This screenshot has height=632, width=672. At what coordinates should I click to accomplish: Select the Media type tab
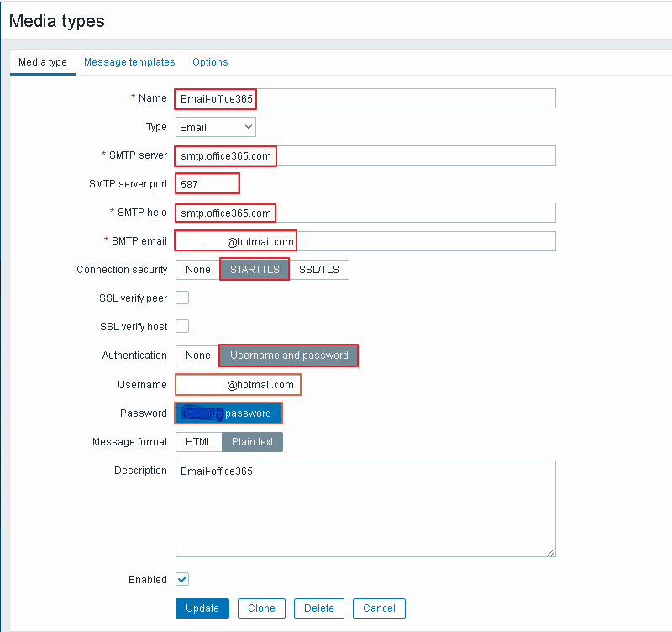[43, 62]
